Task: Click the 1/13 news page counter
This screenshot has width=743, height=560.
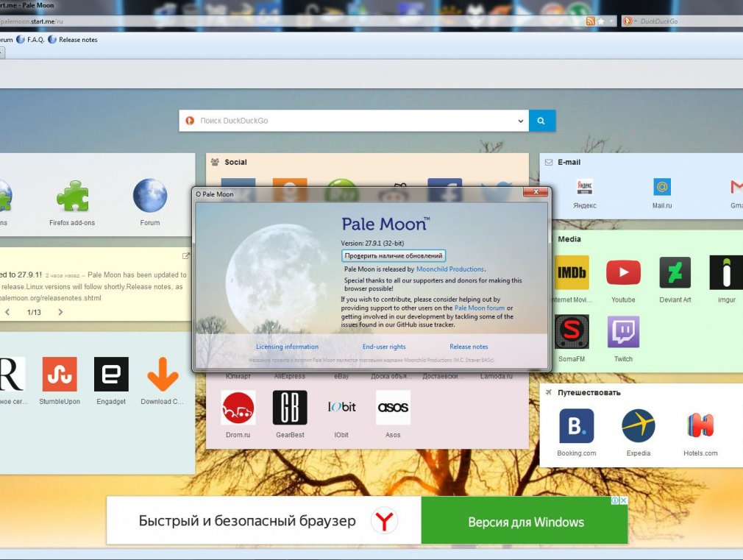Action: 34,312
